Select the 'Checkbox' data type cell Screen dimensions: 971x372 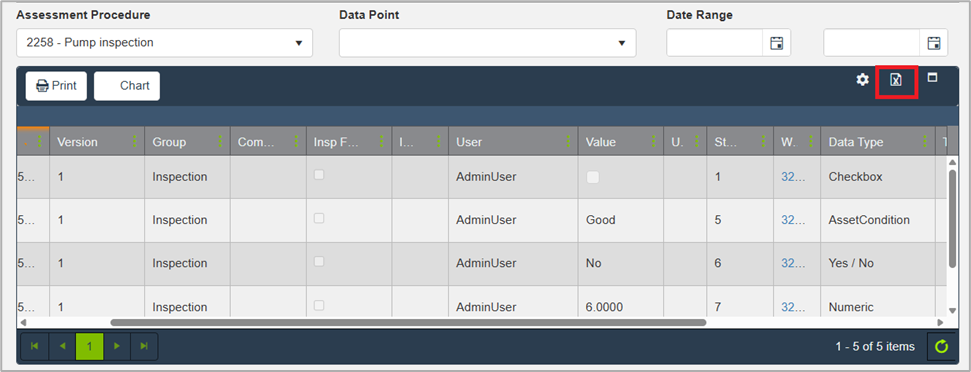[x=877, y=177]
